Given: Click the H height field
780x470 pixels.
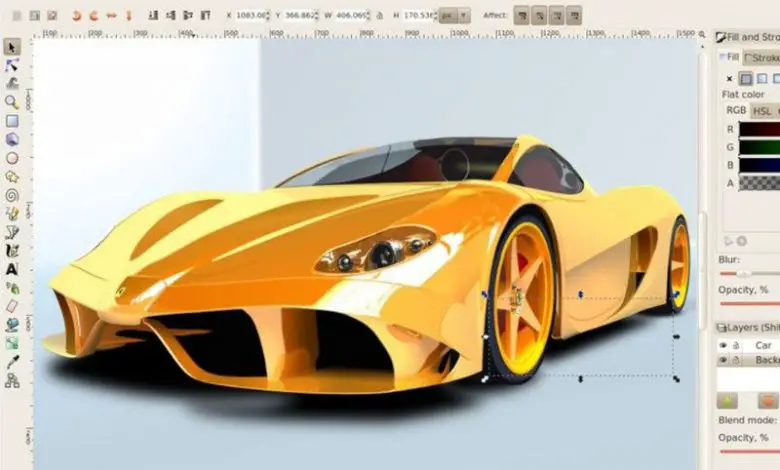Looking at the screenshot, I should [418, 16].
